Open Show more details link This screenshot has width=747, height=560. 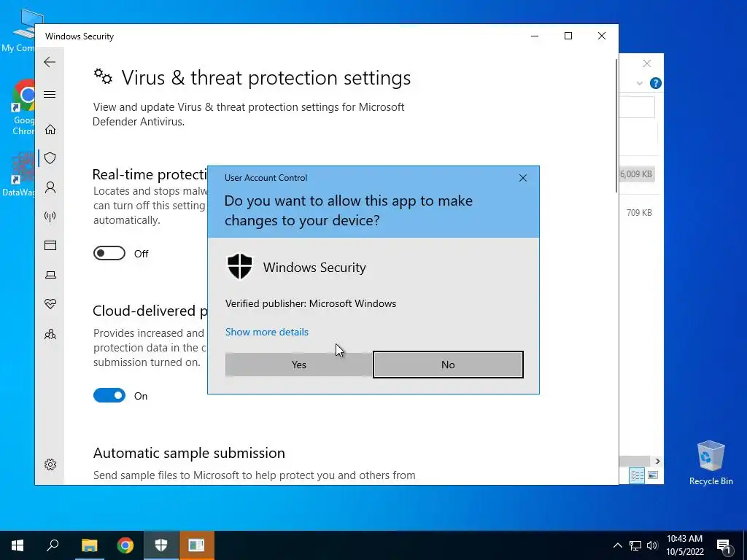[x=267, y=332]
